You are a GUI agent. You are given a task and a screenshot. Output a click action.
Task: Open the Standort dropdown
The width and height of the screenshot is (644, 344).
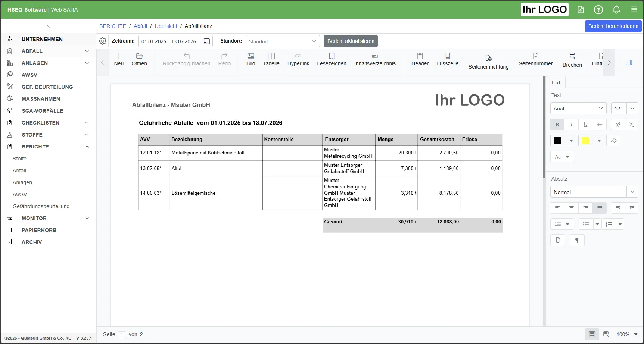coord(283,41)
